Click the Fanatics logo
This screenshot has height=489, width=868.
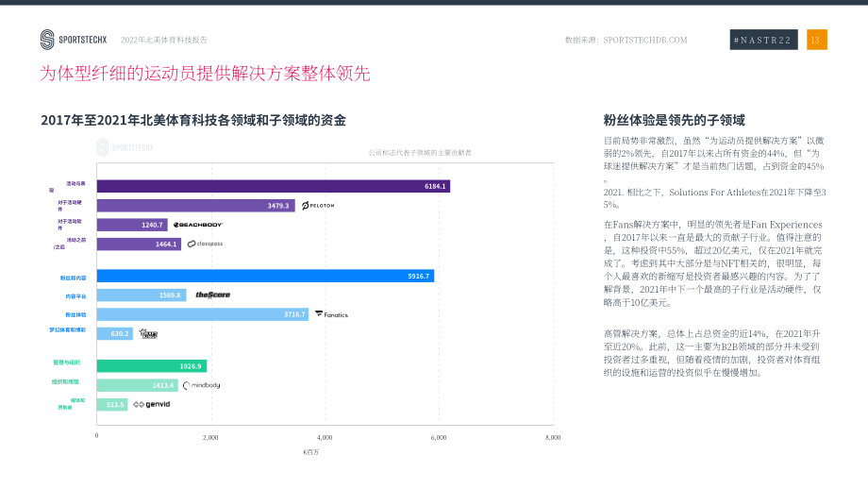(331, 314)
